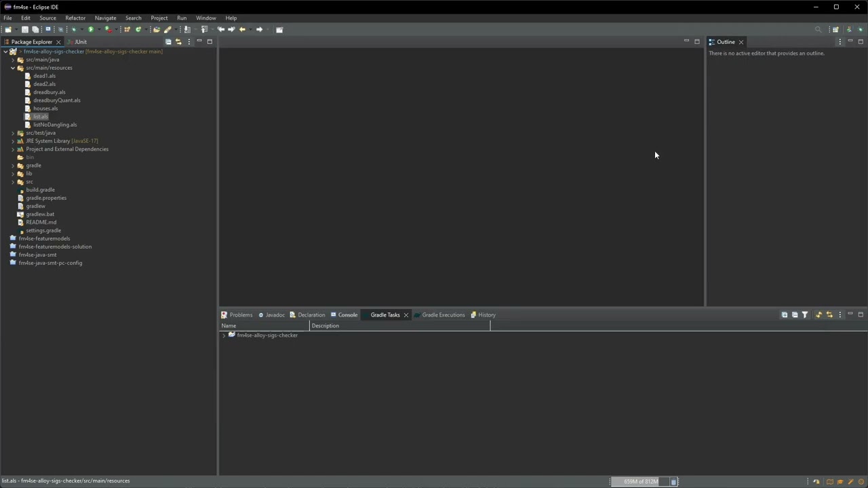Open the Refactor menu
The height and width of the screenshot is (488, 868).
tap(75, 18)
